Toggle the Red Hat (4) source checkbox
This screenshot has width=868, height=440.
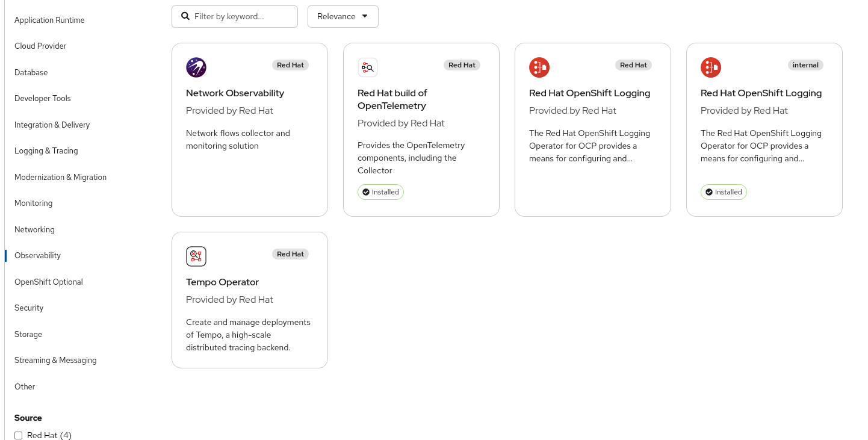pyautogui.click(x=19, y=435)
